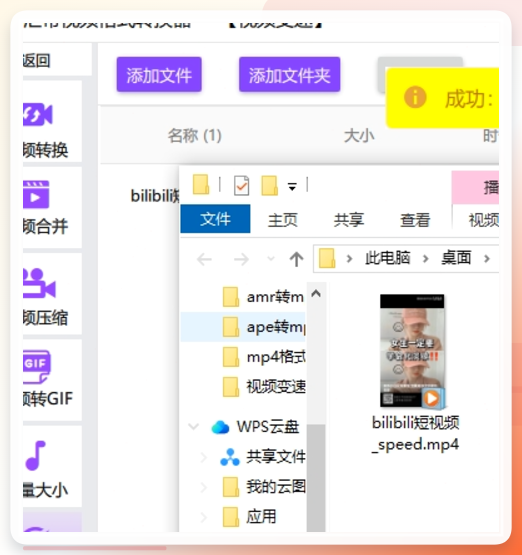Click the 大小 column header

click(359, 136)
